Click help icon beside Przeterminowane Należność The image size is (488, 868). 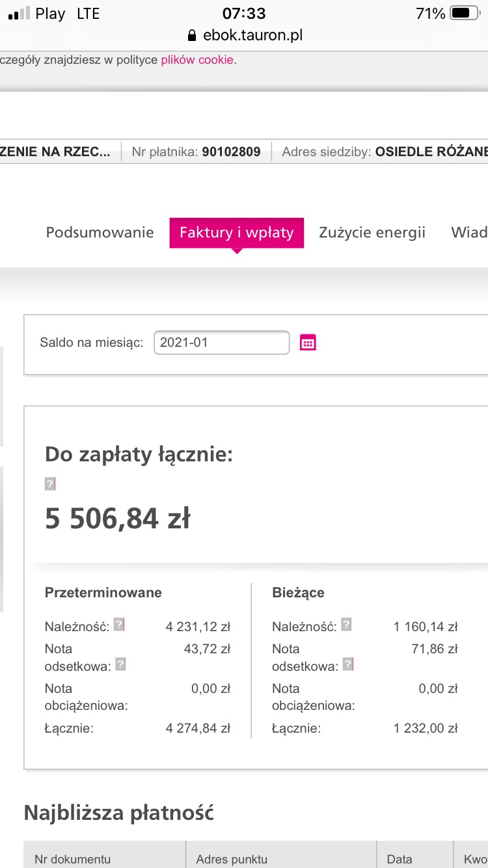click(x=118, y=625)
